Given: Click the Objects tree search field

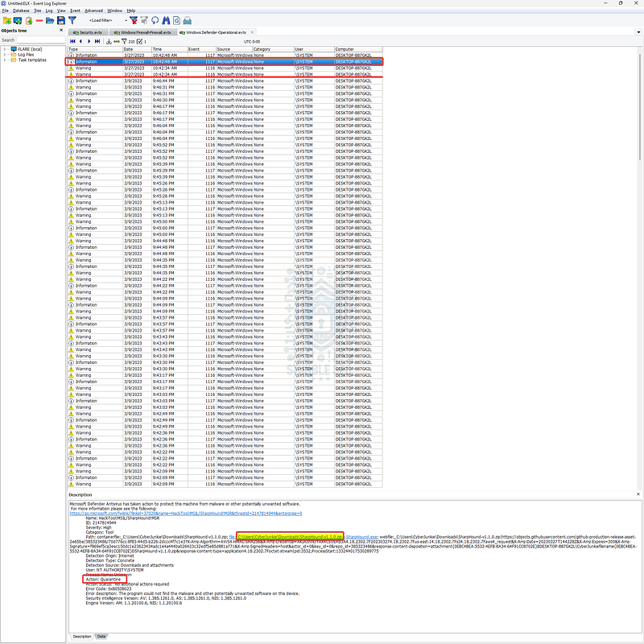Looking at the screenshot, I should coord(41,40).
